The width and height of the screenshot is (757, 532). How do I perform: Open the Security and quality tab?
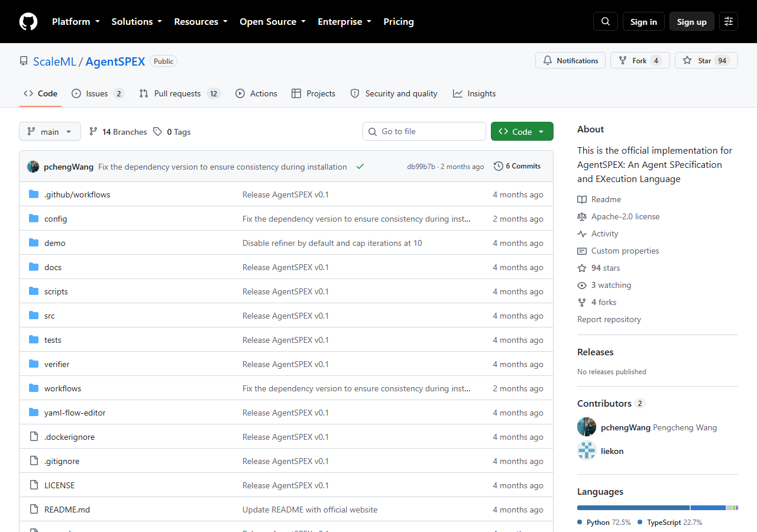tap(394, 93)
